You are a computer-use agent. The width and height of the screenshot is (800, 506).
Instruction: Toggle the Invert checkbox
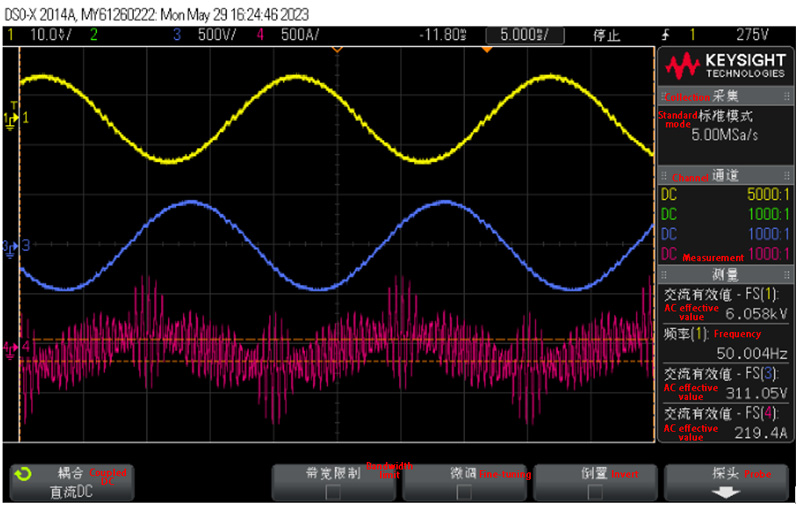tap(594, 492)
